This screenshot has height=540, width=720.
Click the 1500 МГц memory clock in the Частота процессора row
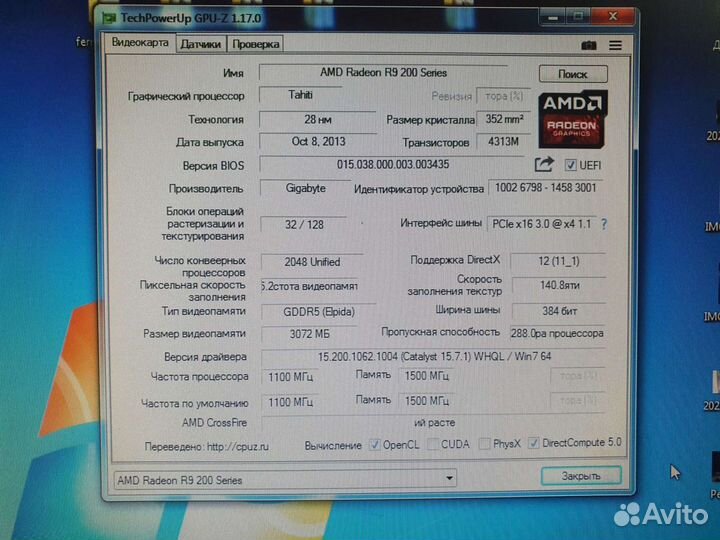pos(427,376)
